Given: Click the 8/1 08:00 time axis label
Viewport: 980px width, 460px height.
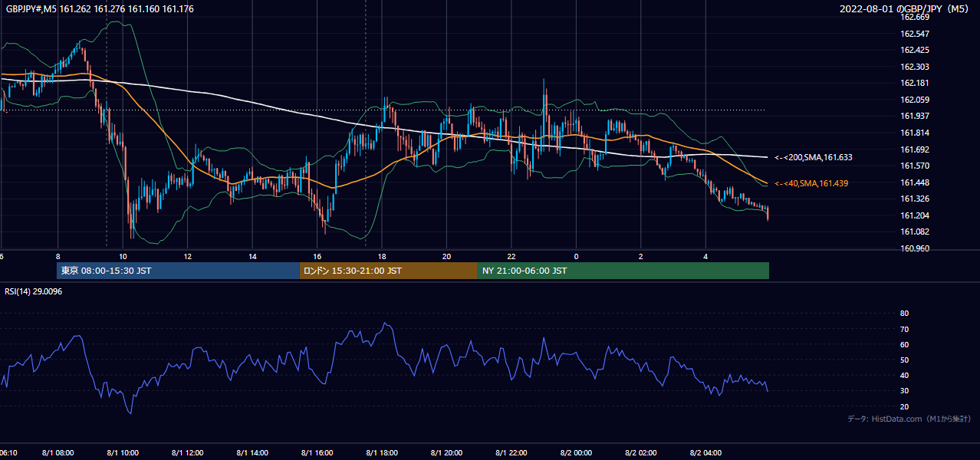Looking at the screenshot, I should tap(58, 453).
